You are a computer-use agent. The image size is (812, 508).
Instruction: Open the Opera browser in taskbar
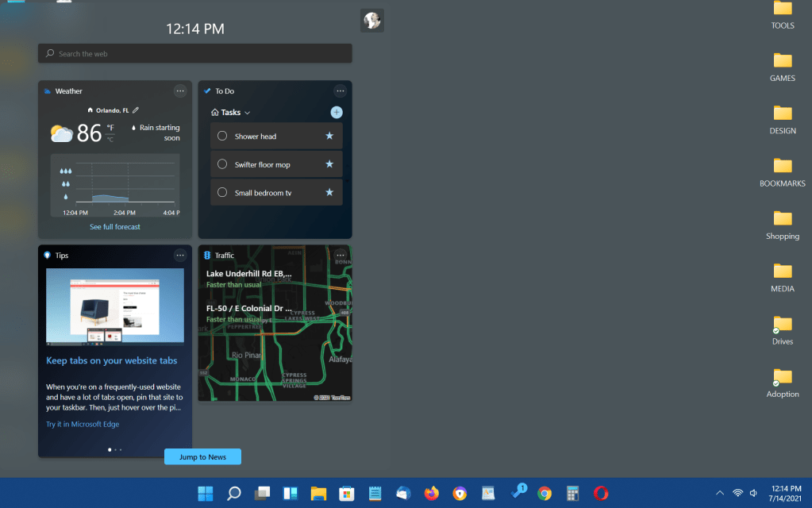point(601,494)
